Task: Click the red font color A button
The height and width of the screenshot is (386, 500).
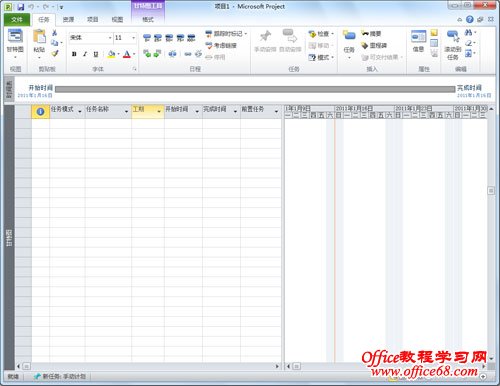Action: pyautogui.click(x=127, y=54)
